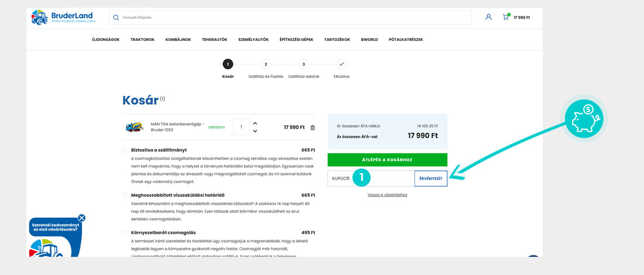644x275 pixels.
Task: Enable Biztosítsa a szállítmányt checkbox
Action: pos(125,150)
